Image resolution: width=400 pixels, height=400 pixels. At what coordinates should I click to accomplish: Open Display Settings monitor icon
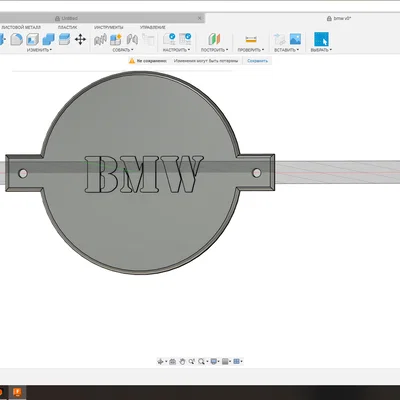pyautogui.click(x=214, y=361)
